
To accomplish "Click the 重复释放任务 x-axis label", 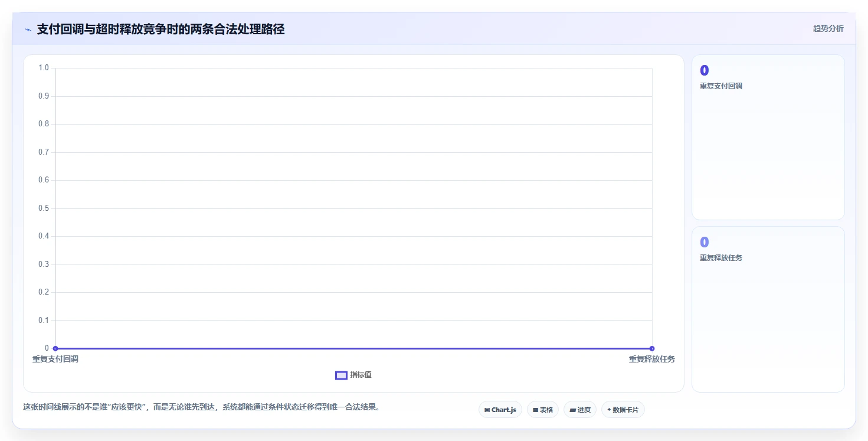I will [x=652, y=359].
